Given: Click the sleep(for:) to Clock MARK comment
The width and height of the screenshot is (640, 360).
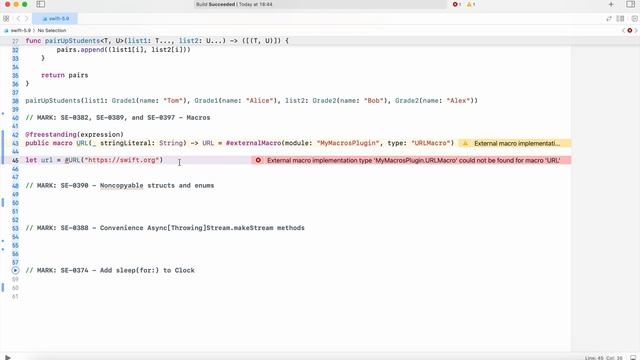Looking at the screenshot, I should point(110,270).
